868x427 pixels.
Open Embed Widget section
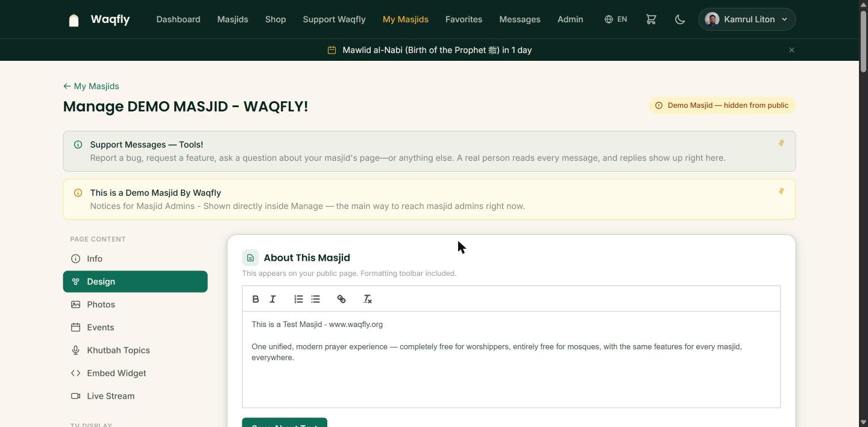pos(135,373)
